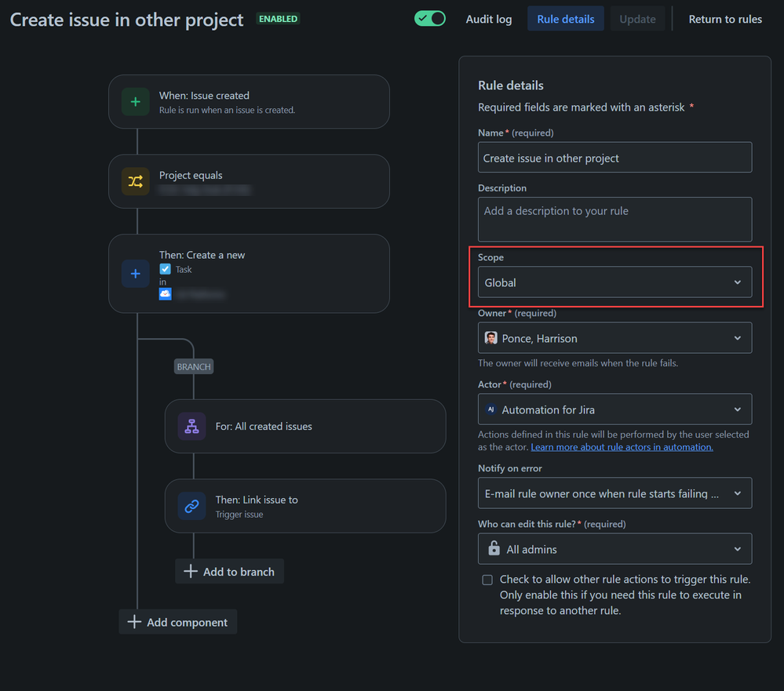Click the When: Issue created trigger icon

[x=135, y=101]
